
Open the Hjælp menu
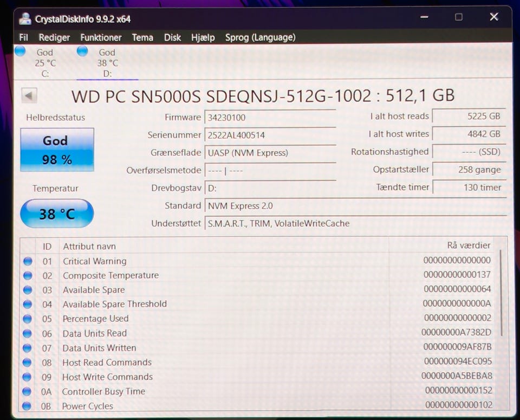203,37
